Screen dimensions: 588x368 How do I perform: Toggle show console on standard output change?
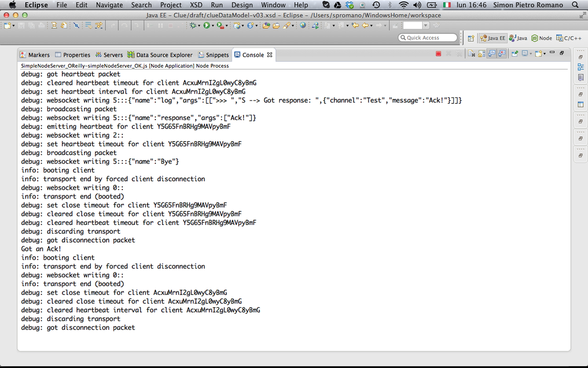click(x=492, y=54)
